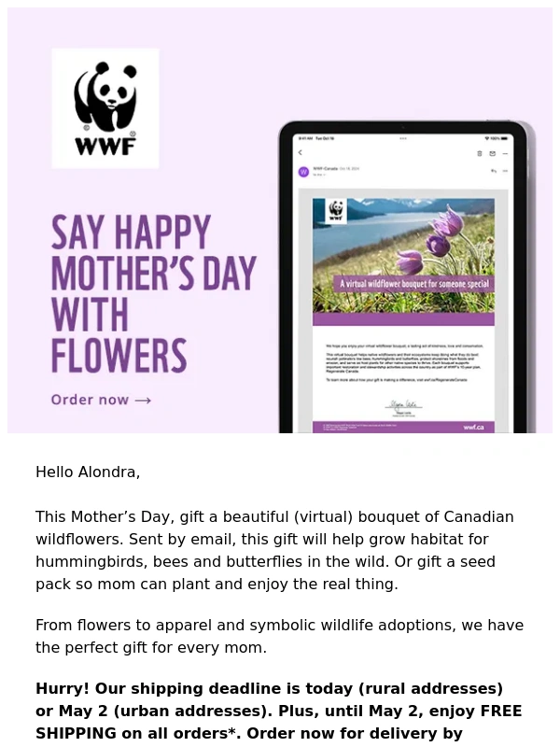Click the envelope icon in the tablet toolbar
The image size is (560, 747).
pos(492,153)
